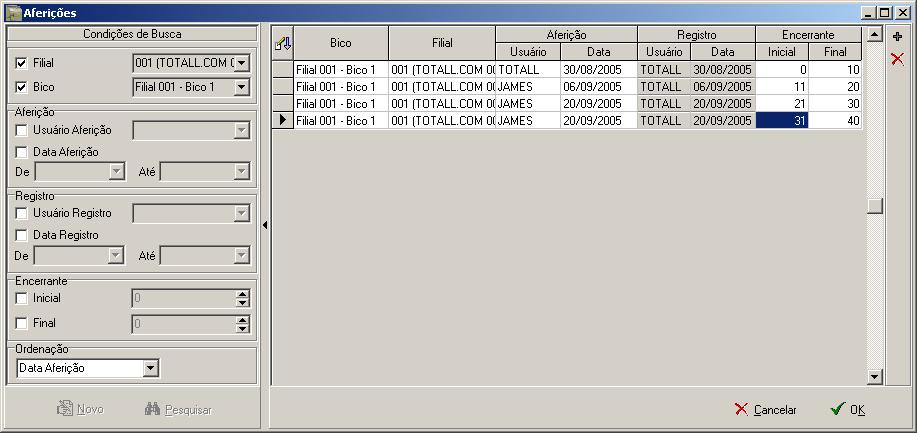Image resolution: width=917 pixels, height=433 pixels.
Task: Click Inicial cell with value 21
Action: coord(782,104)
